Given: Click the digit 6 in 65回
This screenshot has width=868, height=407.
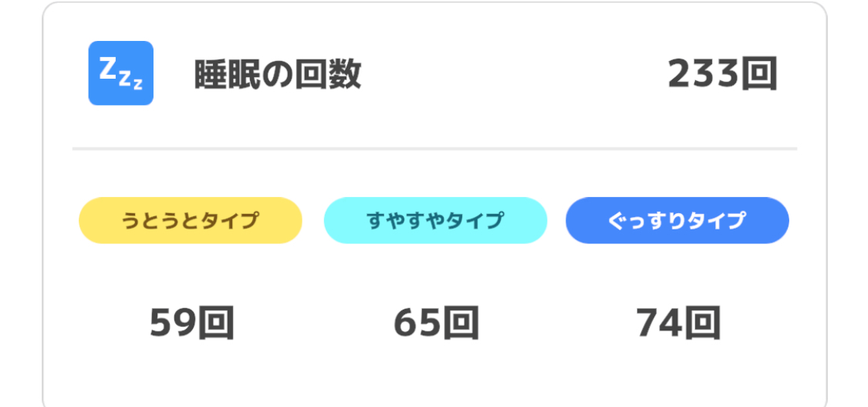Looking at the screenshot, I should (x=404, y=324).
